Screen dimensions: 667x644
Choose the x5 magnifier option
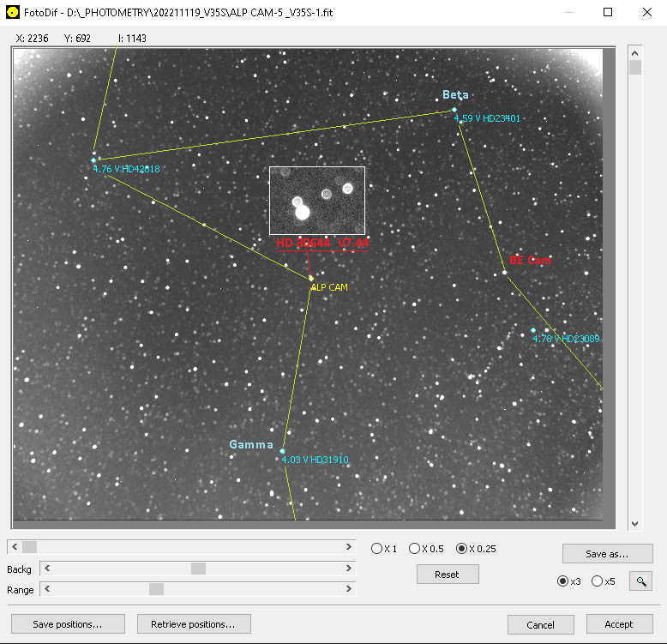(x=597, y=581)
